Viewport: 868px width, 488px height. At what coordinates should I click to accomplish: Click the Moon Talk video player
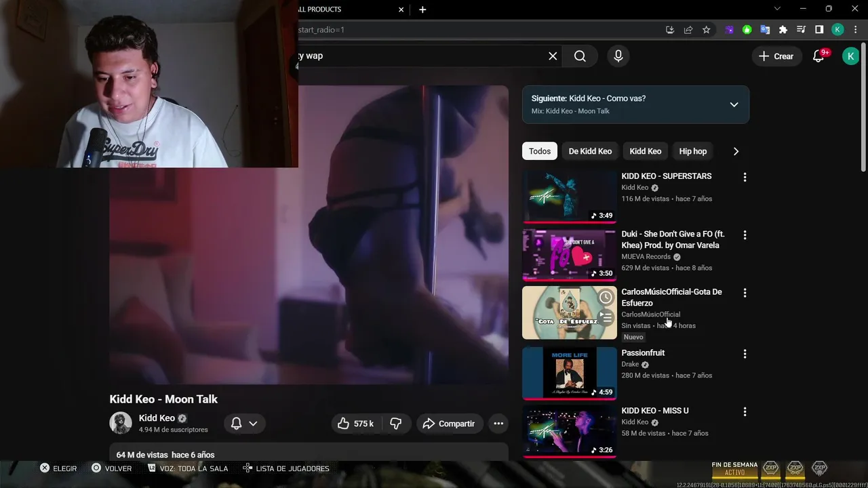[x=309, y=235]
